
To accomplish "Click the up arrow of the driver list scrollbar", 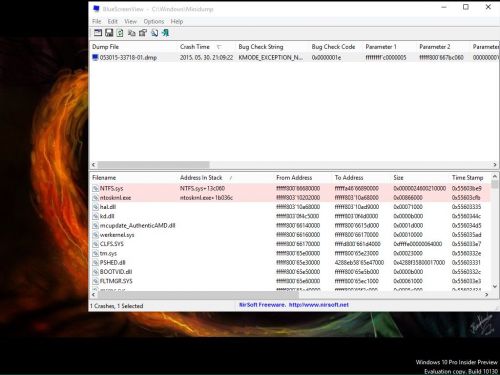I will pyautogui.click(x=495, y=177).
